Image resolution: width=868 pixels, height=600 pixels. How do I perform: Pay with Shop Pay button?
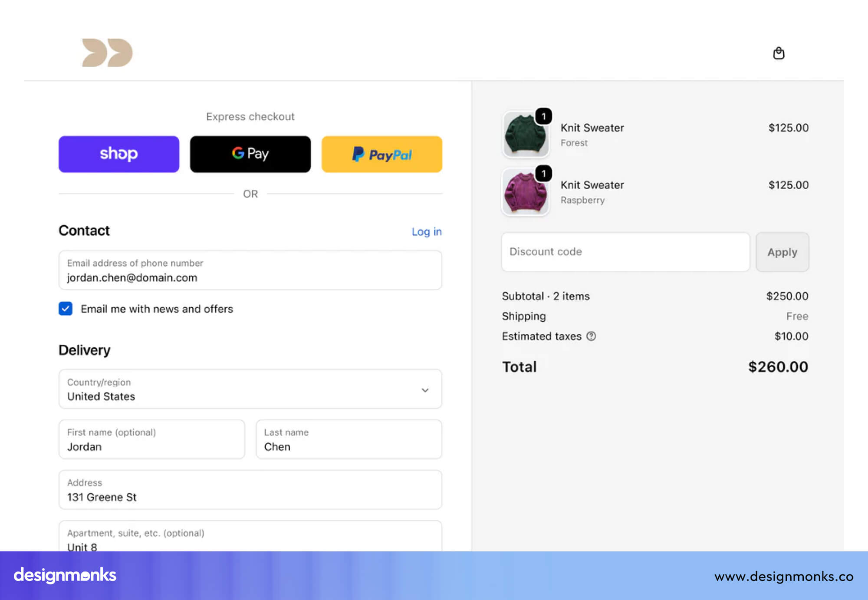(119, 154)
